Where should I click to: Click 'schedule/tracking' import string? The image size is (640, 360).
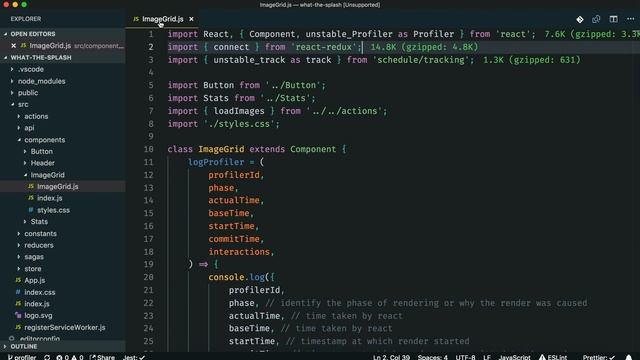point(420,60)
